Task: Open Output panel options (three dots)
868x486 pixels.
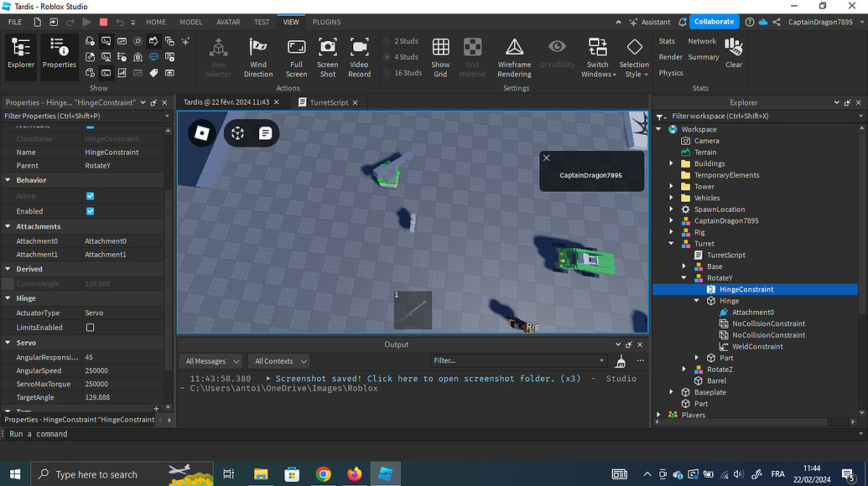Action: [x=641, y=360]
